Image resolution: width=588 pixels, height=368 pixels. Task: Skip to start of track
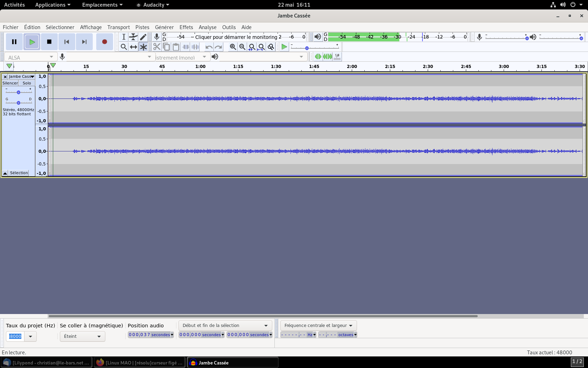66,42
